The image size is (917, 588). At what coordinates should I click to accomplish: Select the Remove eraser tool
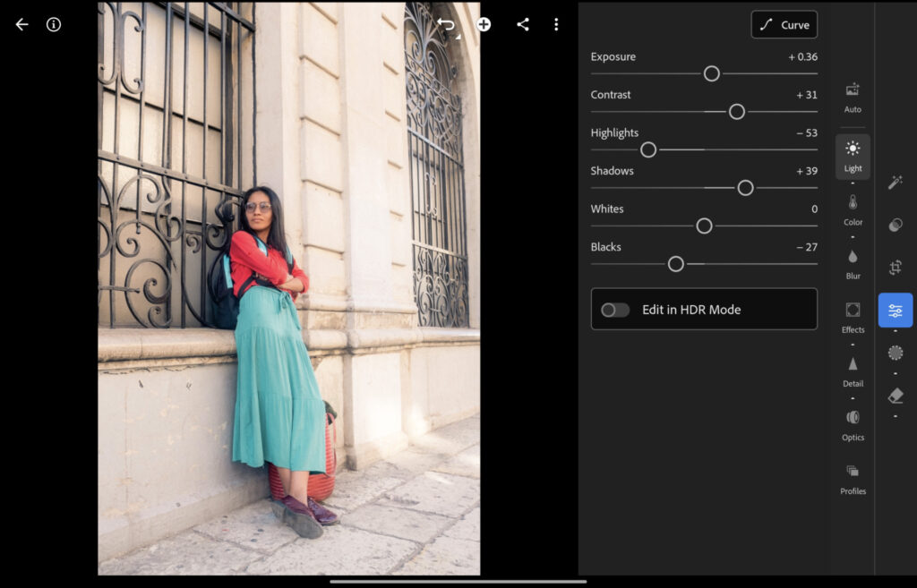point(895,396)
